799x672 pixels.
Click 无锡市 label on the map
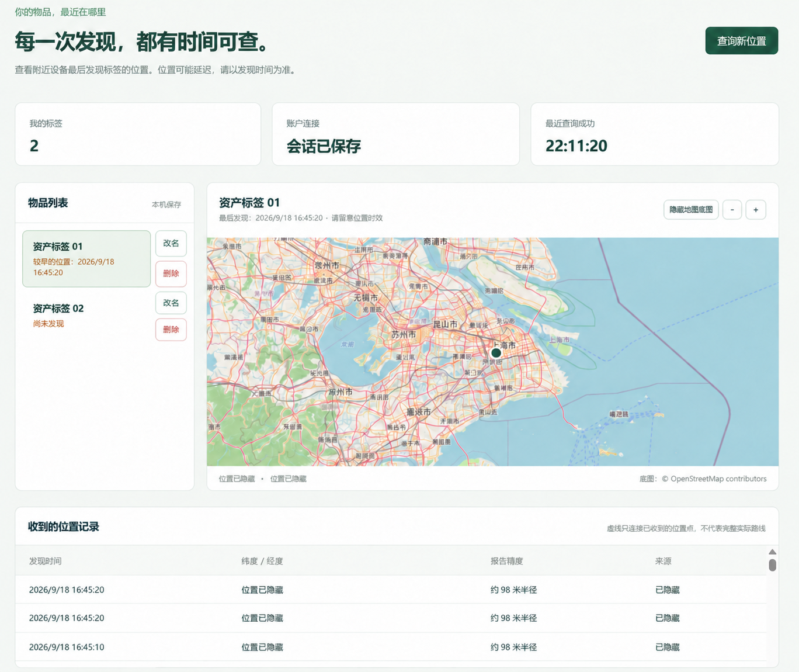tap(366, 298)
